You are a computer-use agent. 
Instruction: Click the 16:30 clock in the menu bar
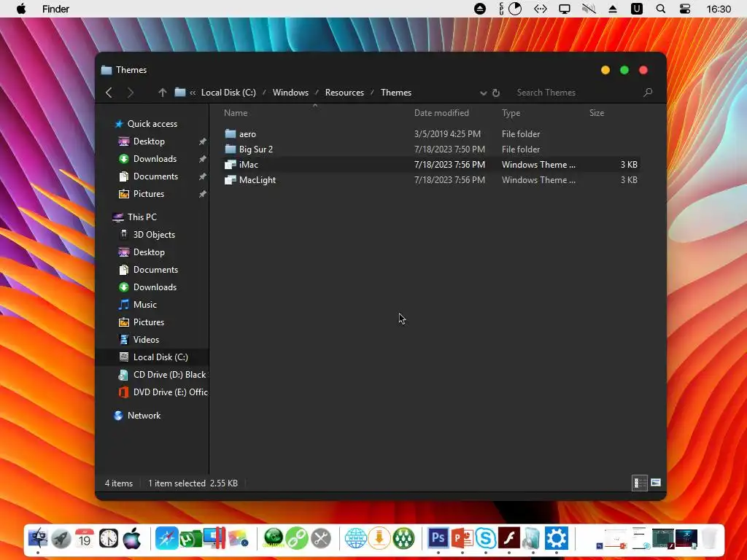coord(719,9)
